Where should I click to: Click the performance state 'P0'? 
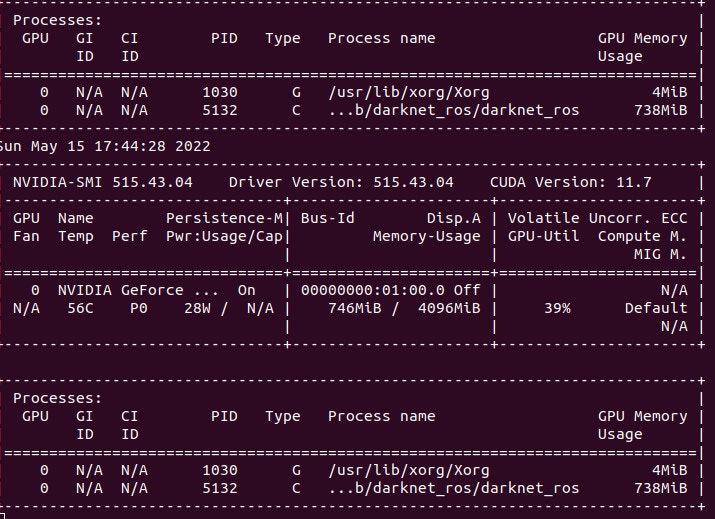[x=139, y=308]
